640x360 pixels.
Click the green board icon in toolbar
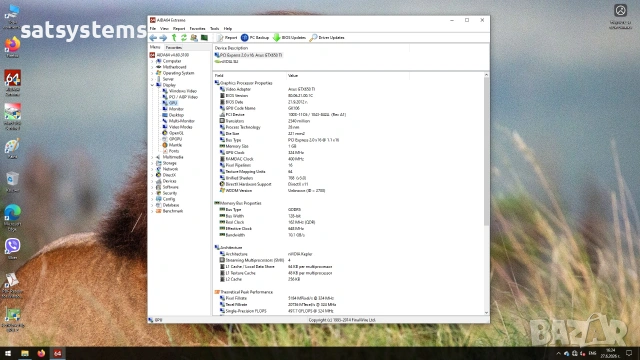204,38
